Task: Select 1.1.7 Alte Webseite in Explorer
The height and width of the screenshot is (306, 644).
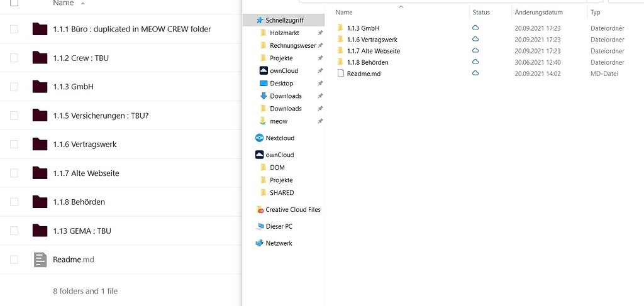Action: (374, 51)
